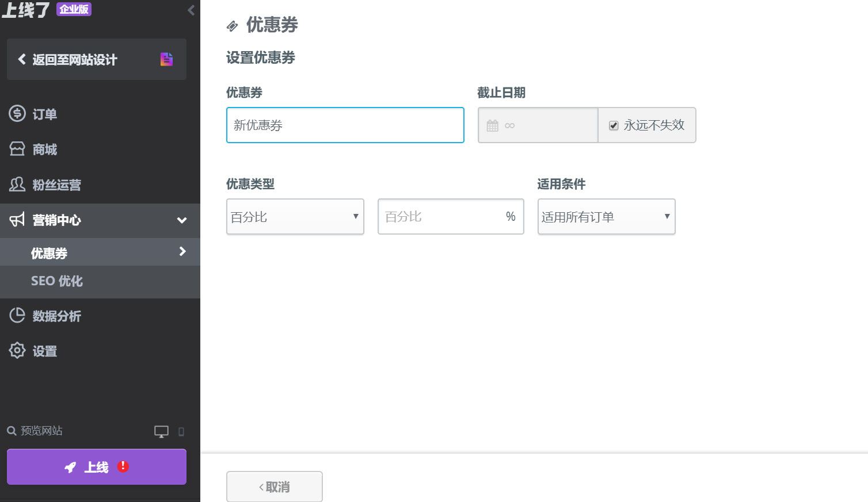Click the 营销中心 megaphone icon
Screen dimensions: 868x502
coord(17,220)
